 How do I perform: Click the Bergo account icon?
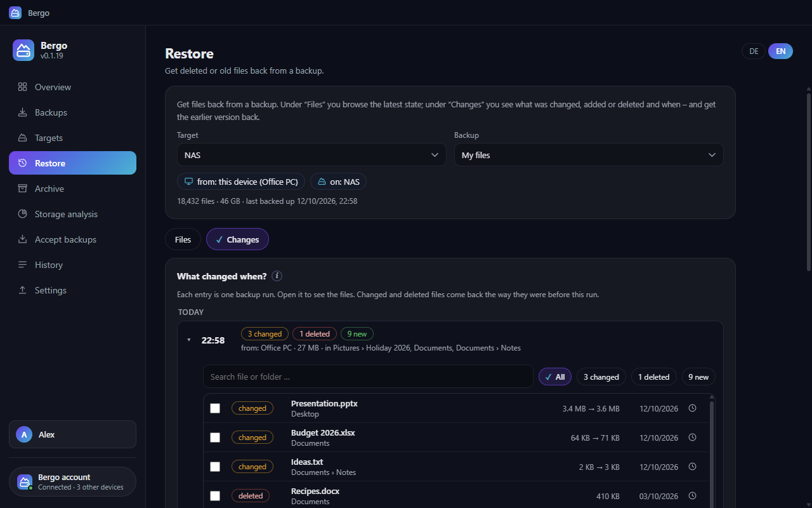[25, 482]
